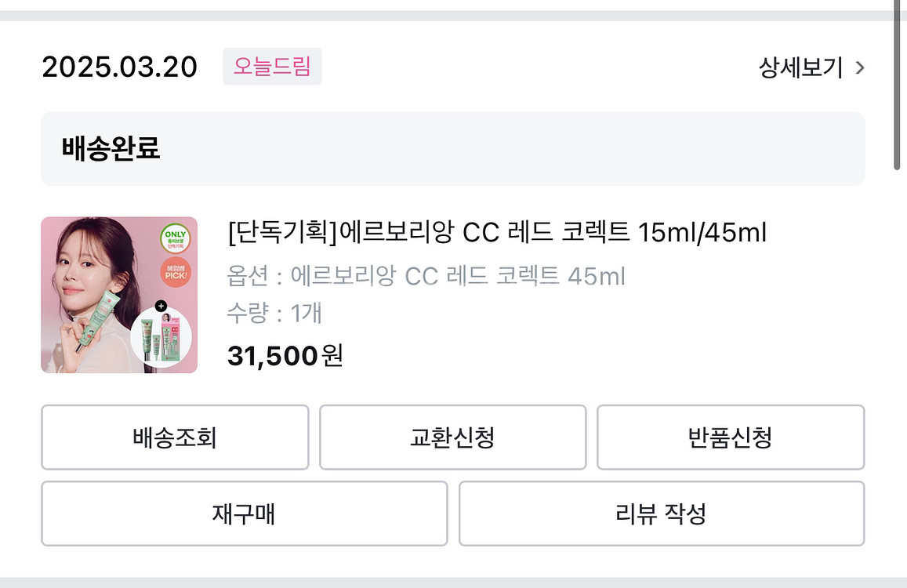Viewport: 907px width, 588px height.
Task: Open the 에르보리앙 CC 레드 코렉트 product title
Action: pyautogui.click(x=496, y=233)
